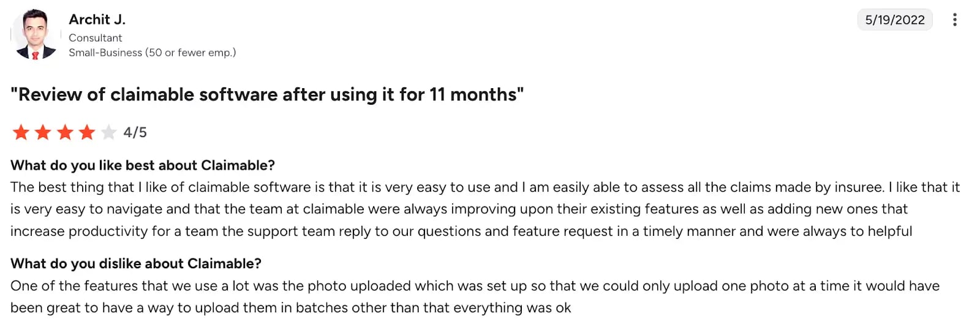Click the 5/19/2022 date badge
The width and height of the screenshot is (980, 324).
click(894, 20)
